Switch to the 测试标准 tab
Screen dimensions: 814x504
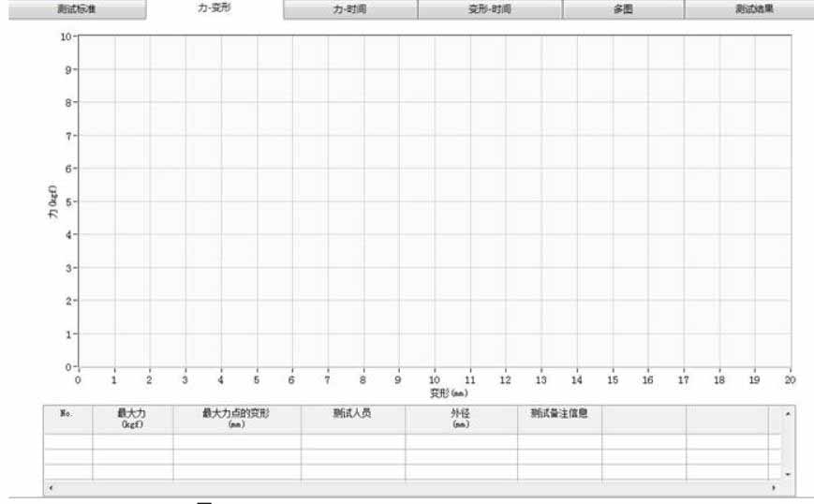point(76,9)
